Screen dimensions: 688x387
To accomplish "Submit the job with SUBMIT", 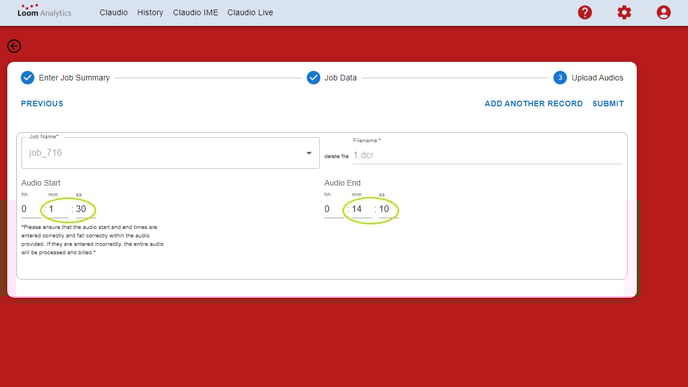I will (608, 104).
